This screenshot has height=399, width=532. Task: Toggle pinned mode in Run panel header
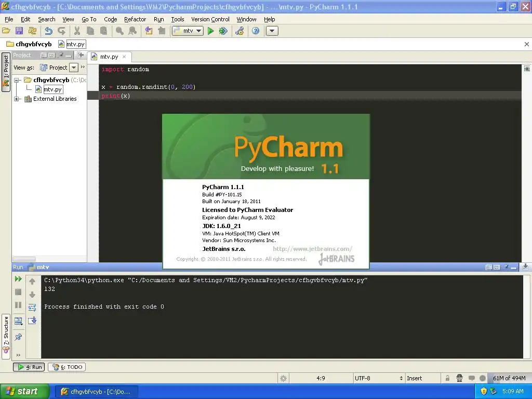pyautogui.click(x=506, y=267)
